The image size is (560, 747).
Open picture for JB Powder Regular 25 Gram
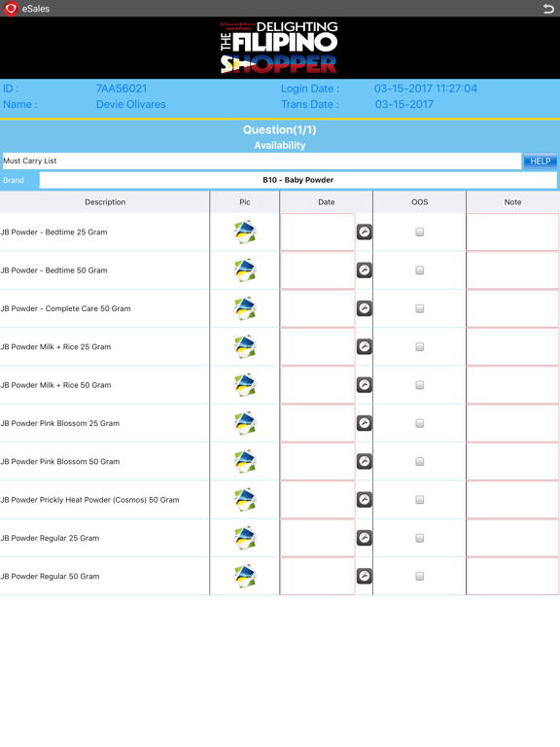pyautogui.click(x=245, y=538)
